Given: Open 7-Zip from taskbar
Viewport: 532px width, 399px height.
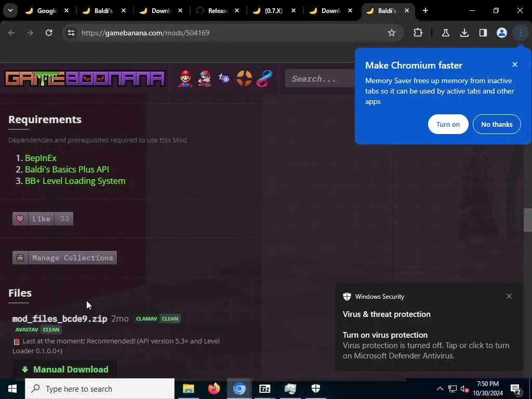Looking at the screenshot, I should 264,389.
